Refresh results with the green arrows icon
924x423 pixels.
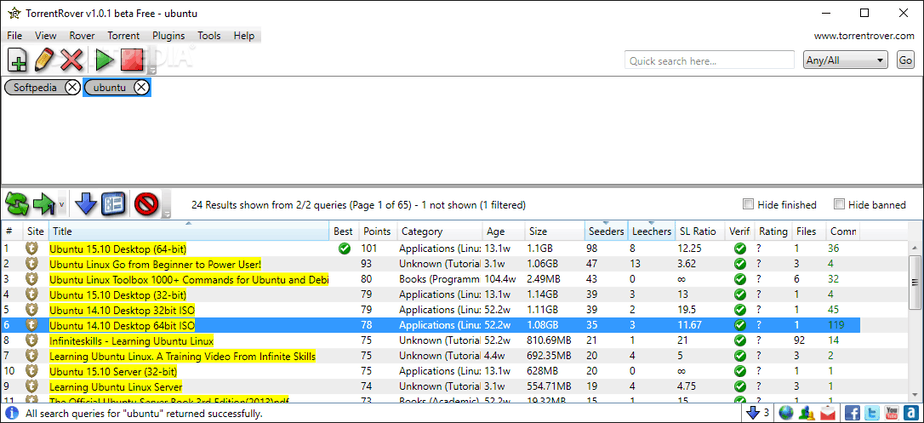point(17,204)
